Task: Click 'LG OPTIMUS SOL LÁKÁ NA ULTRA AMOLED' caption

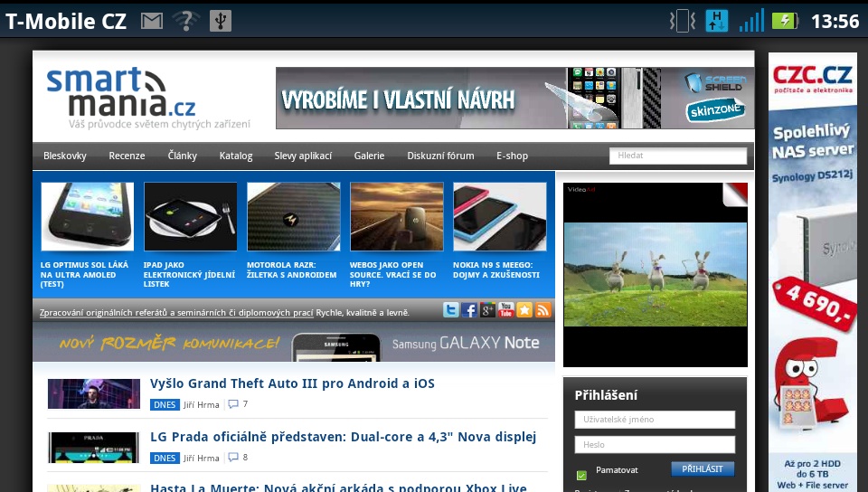Action: (x=84, y=275)
